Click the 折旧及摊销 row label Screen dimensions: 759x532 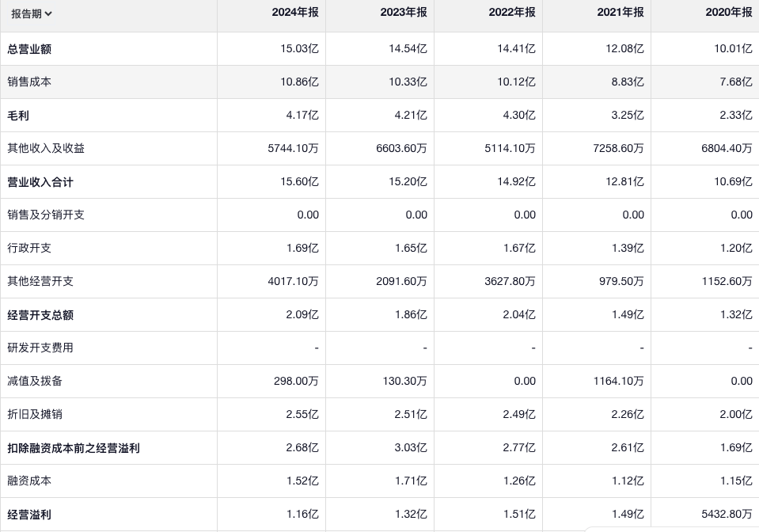[35, 415]
